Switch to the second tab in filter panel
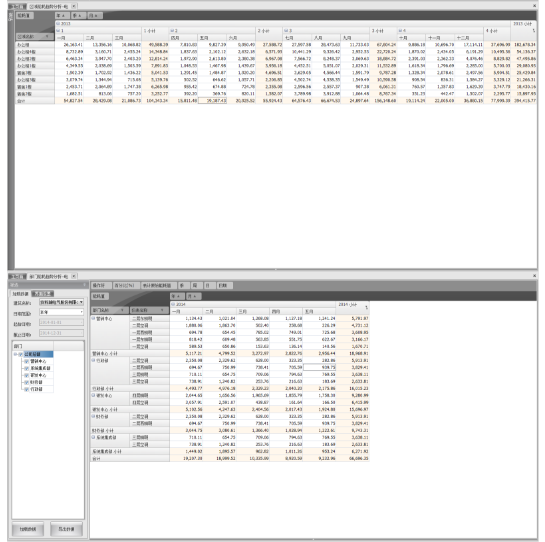Screen dimensions: 545x542 (x=42, y=294)
